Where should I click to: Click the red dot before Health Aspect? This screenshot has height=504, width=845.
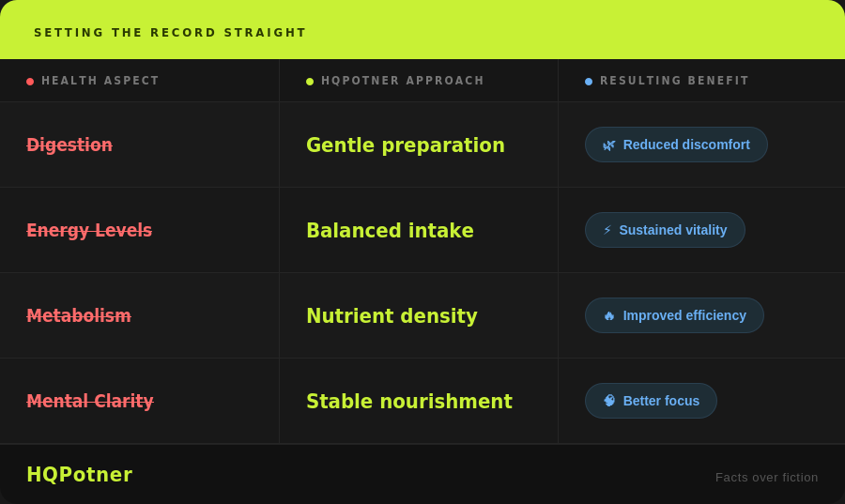[30, 82]
